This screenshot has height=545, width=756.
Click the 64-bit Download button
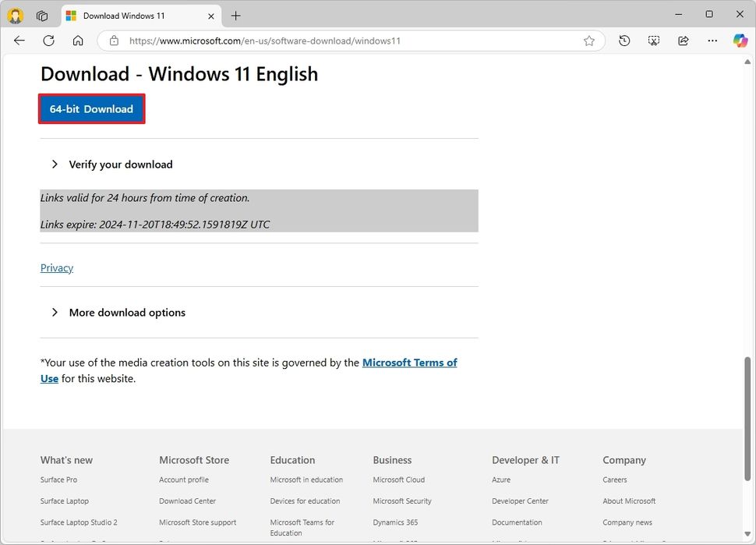[x=91, y=108]
